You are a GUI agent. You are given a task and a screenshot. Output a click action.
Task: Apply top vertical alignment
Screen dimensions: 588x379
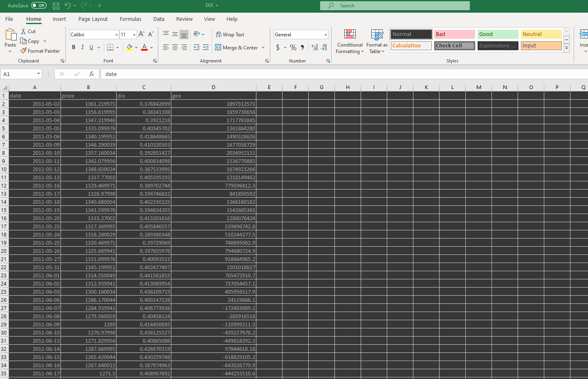click(166, 34)
